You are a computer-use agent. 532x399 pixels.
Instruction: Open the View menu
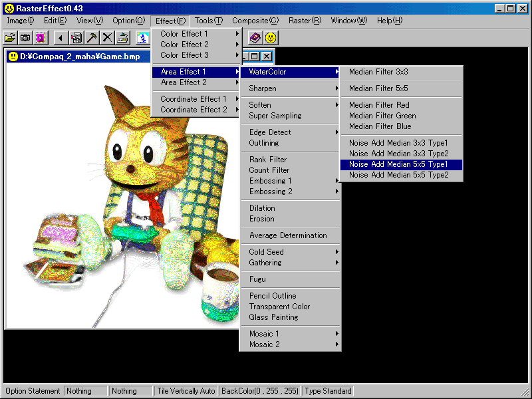click(x=90, y=21)
